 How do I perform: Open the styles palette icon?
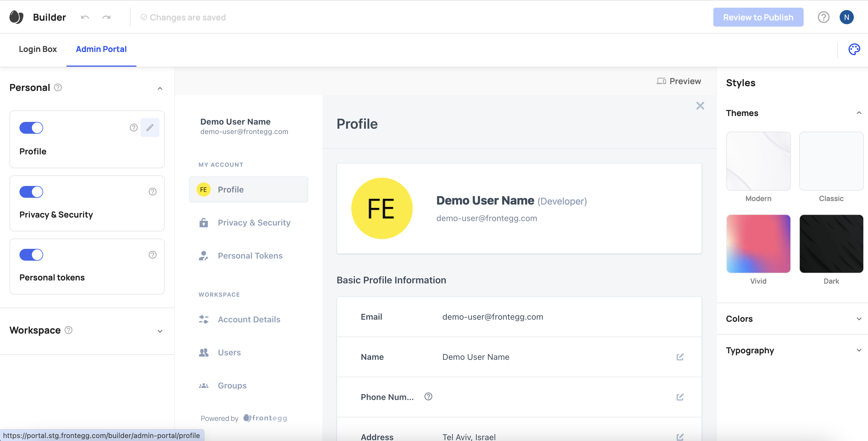click(854, 49)
